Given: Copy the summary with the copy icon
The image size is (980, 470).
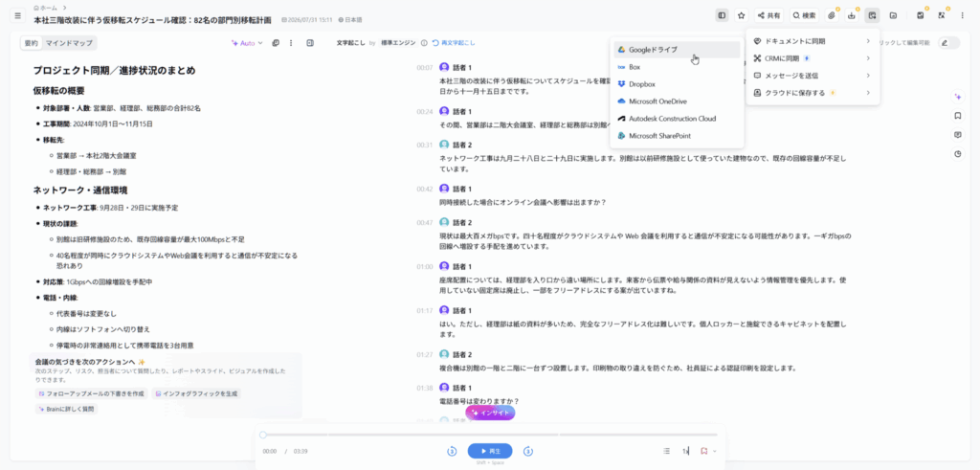Looking at the screenshot, I should pos(276,43).
